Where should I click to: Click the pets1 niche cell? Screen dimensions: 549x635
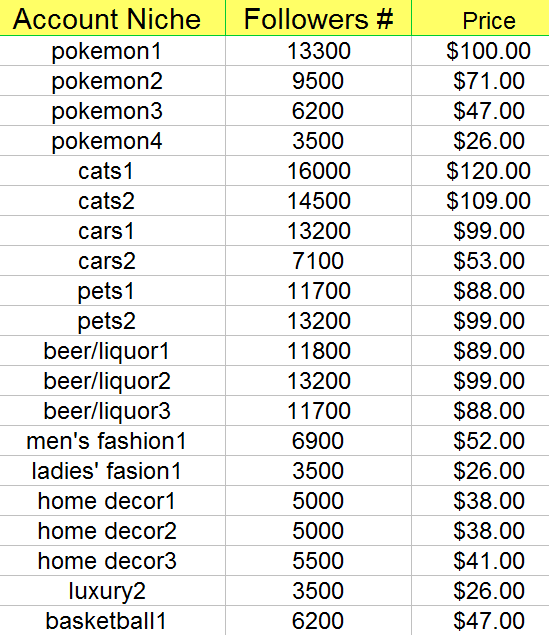[x=112, y=291]
